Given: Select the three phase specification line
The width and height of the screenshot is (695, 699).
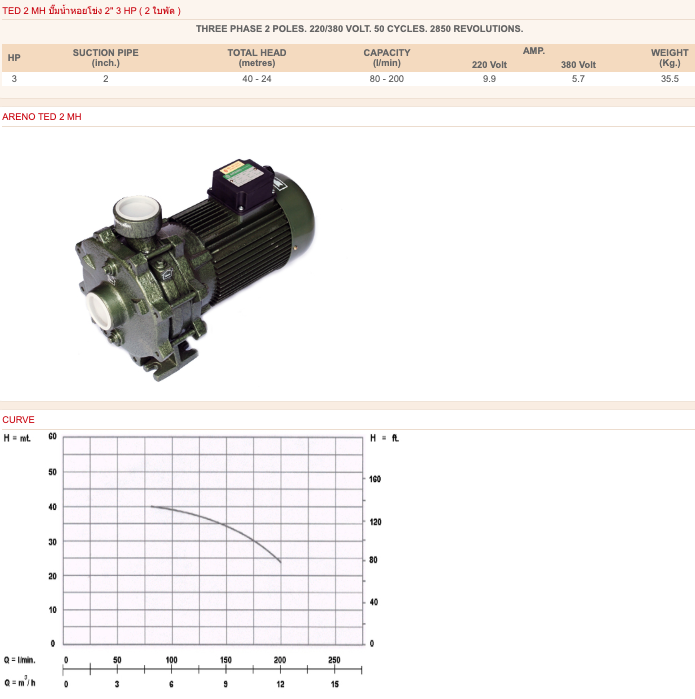Looking at the screenshot, I should [359, 29].
